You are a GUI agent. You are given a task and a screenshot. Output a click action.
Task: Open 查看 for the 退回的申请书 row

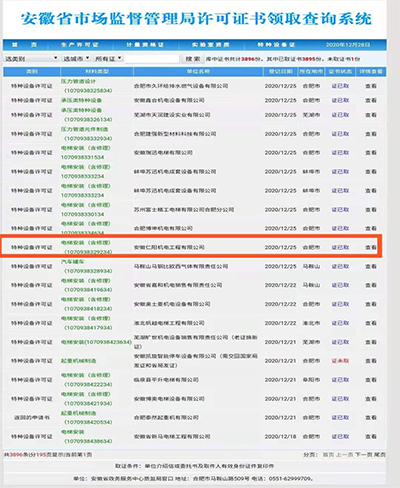coord(371,418)
